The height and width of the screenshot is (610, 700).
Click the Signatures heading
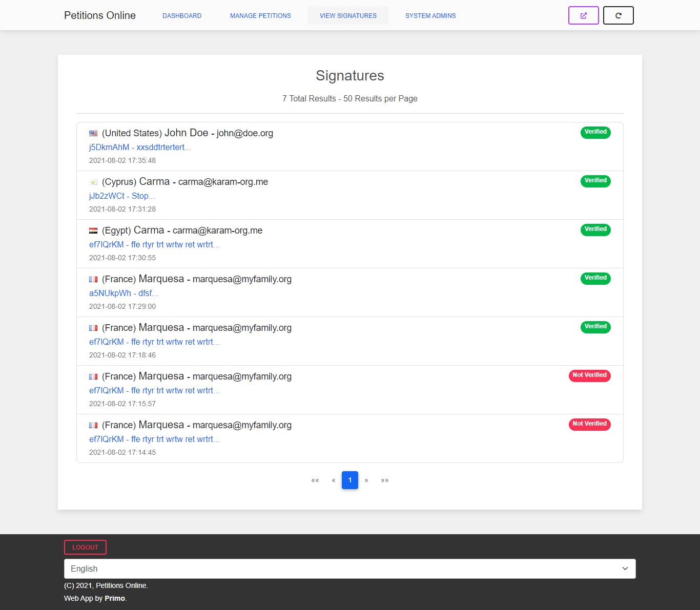(x=350, y=76)
